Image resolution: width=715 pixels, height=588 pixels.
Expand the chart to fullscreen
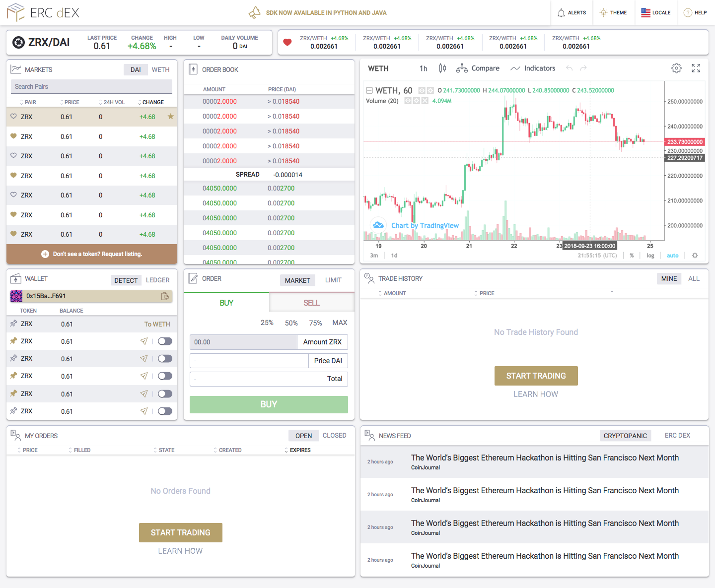click(696, 68)
